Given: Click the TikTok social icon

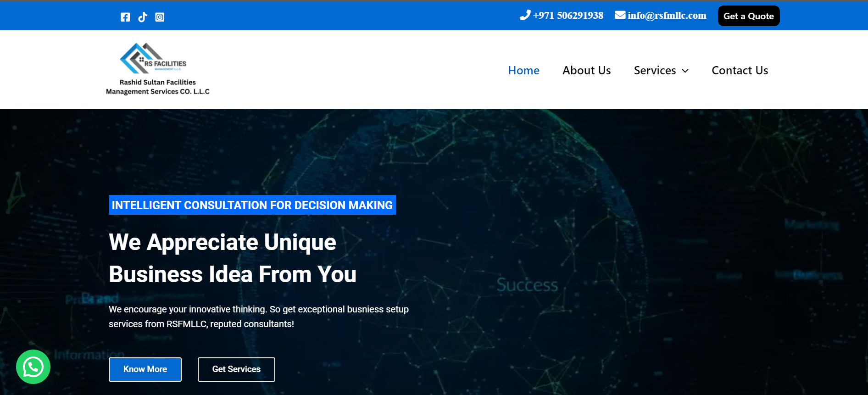Looking at the screenshot, I should [x=143, y=17].
